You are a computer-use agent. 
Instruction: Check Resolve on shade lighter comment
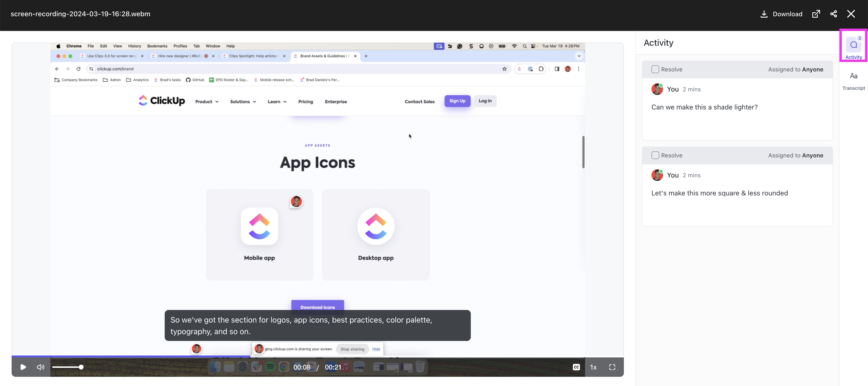point(655,69)
